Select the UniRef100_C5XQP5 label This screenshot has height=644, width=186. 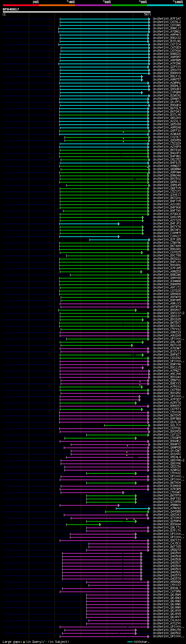coord(167,438)
